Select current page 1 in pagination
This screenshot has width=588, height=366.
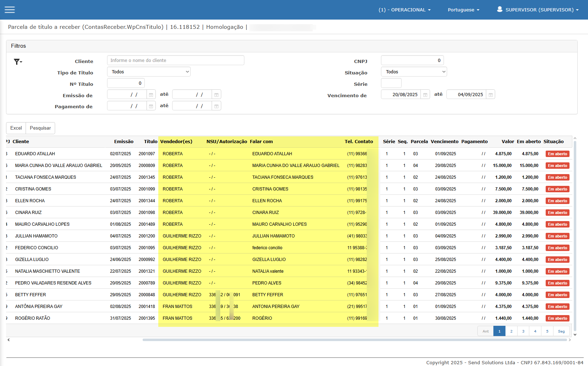pos(499,331)
